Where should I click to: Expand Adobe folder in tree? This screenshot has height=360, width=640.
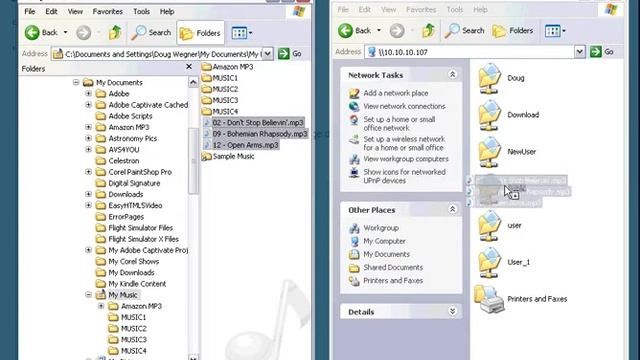tap(89, 93)
